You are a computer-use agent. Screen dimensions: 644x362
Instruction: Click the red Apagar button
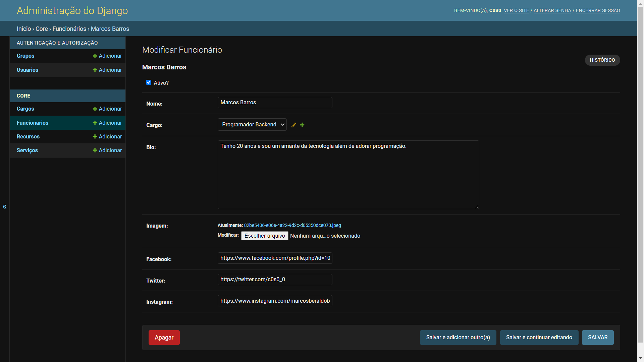point(164,338)
